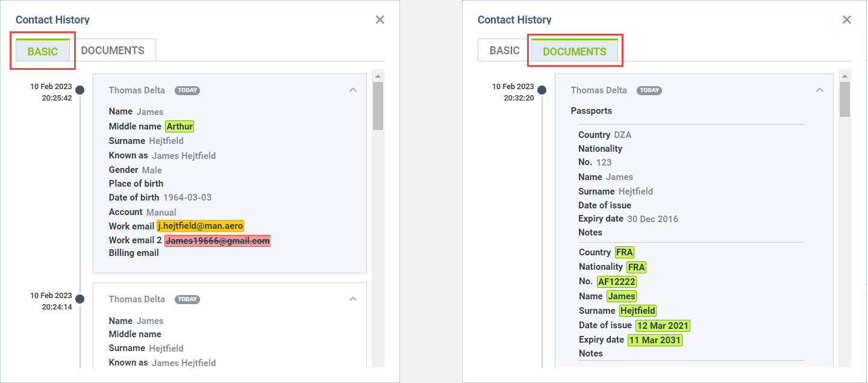Click timeline marker dot for 20:25:42
The height and width of the screenshot is (383, 868).
point(80,90)
